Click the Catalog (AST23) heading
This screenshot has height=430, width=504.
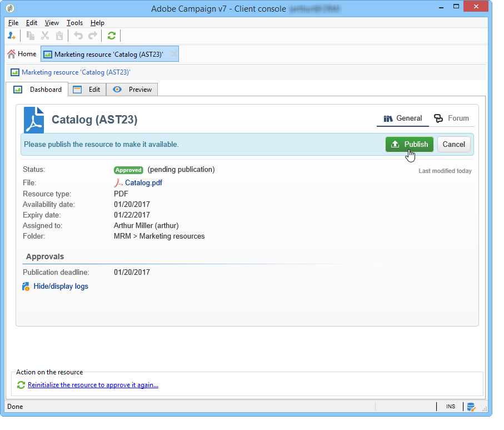[94, 120]
